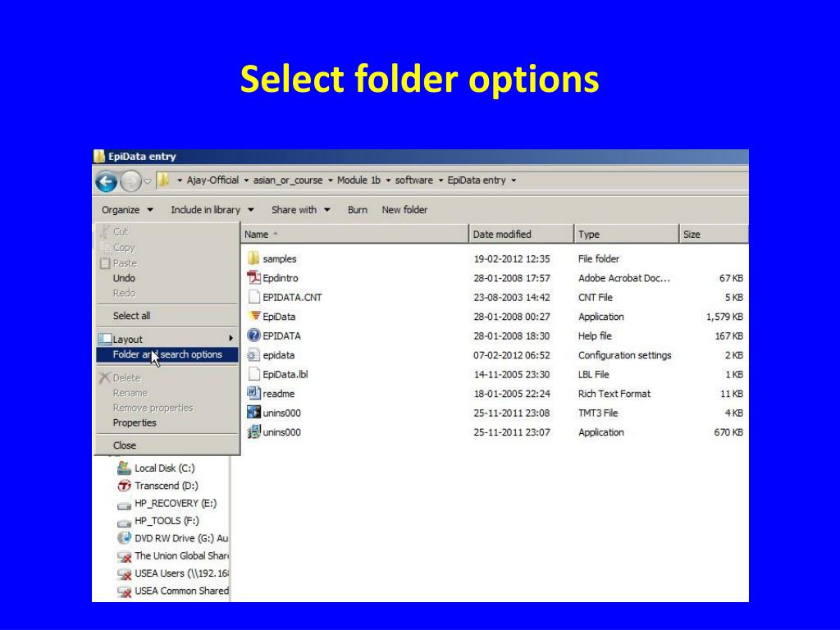
Task: Select HP_RECOVERY (E:) in navigation pane
Action: pyautogui.click(x=176, y=504)
